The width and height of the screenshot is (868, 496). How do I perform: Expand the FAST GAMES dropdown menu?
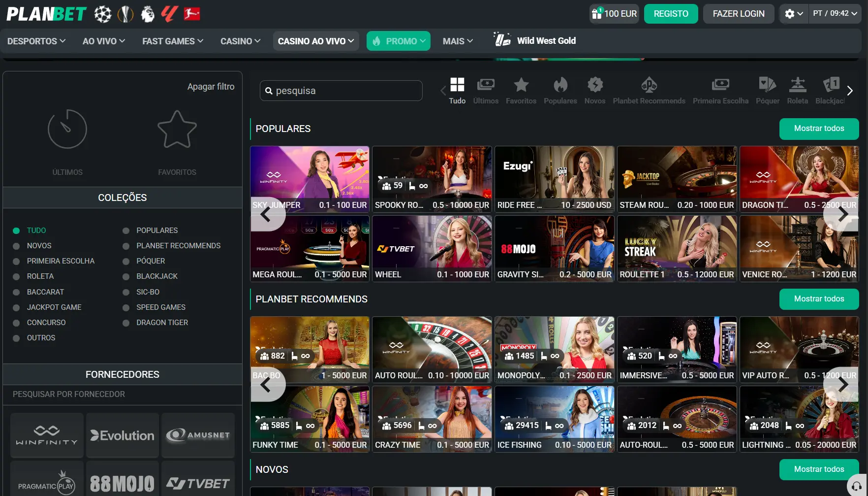pyautogui.click(x=173, y=41)
